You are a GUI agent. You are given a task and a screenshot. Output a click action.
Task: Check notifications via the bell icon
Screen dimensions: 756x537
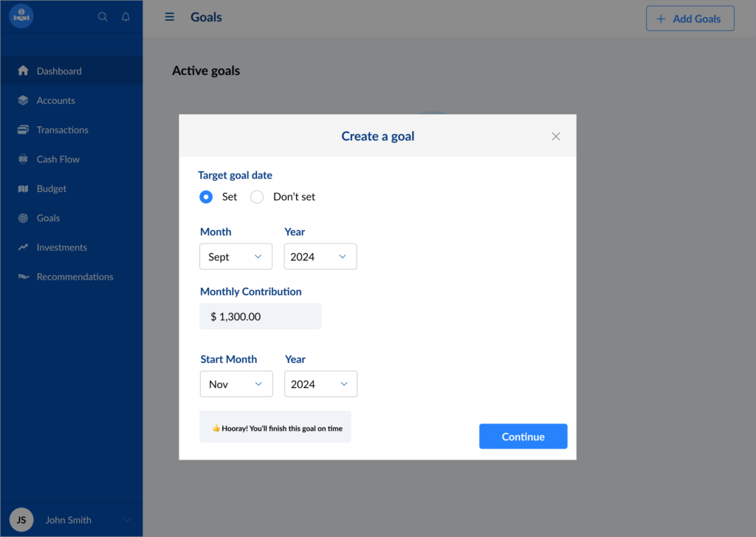[126, 15]
